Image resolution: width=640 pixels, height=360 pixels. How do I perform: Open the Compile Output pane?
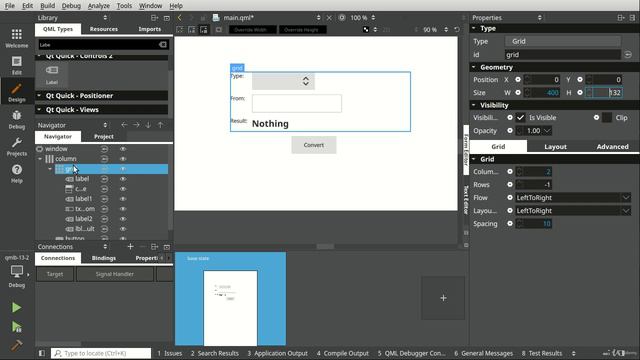342,353
